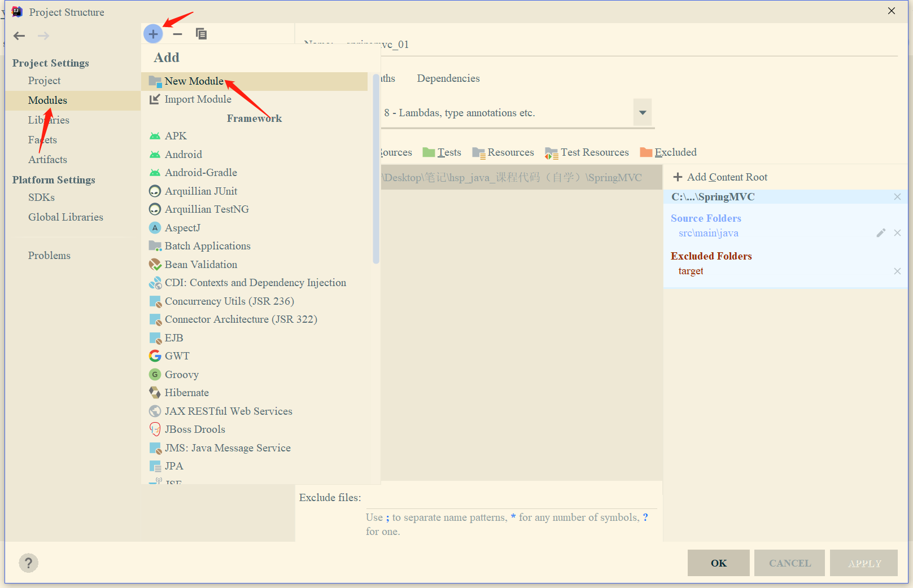Click the remove (minus) module button
The height and width of the screenshot is (588, 913).
pyautogui.click(x=177, y=34)
